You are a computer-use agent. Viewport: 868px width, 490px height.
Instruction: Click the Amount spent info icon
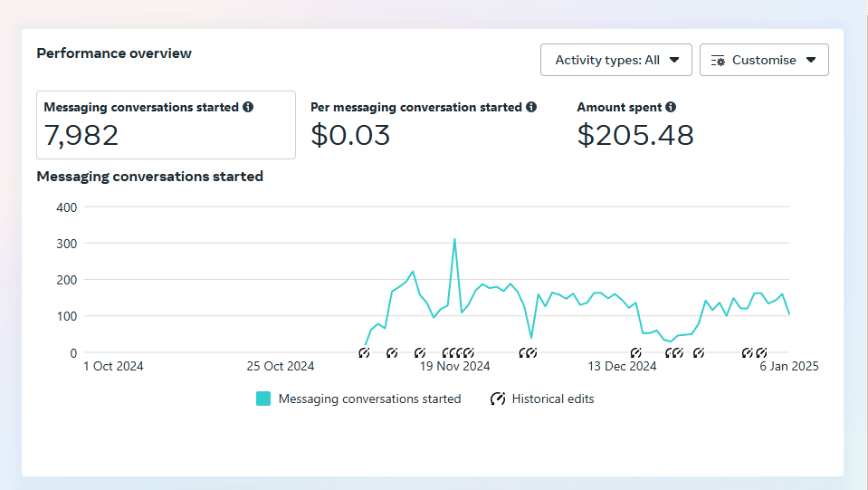click(671, 107)
